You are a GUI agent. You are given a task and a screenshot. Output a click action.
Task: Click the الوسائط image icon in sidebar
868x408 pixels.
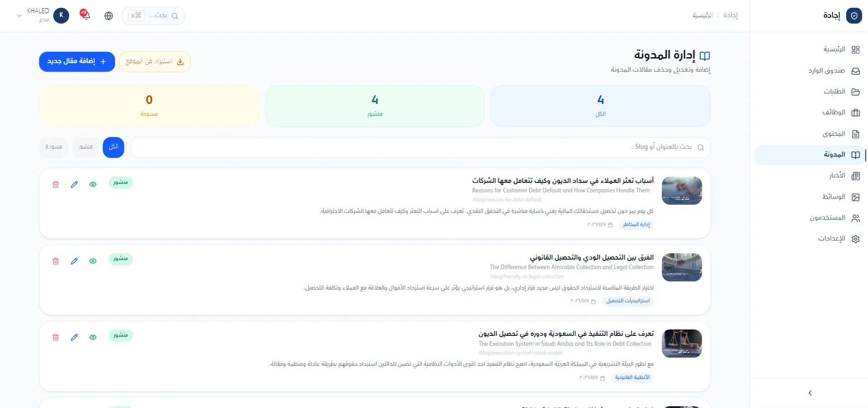(x=856, y=197)
